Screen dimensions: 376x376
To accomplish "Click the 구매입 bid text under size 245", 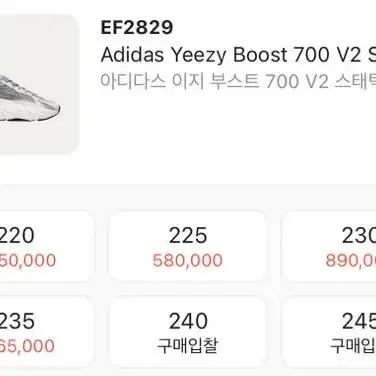I will [x=353, y=346].
